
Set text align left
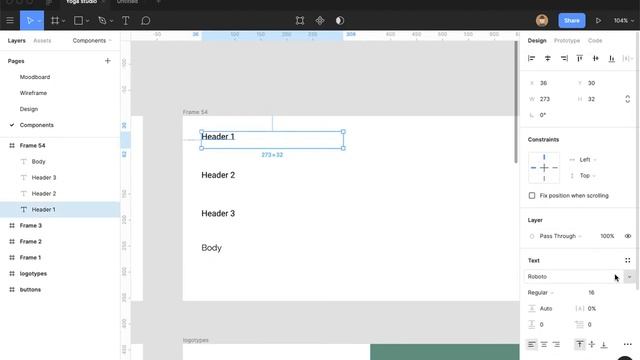pyautogui.click(x=531, y=344)
